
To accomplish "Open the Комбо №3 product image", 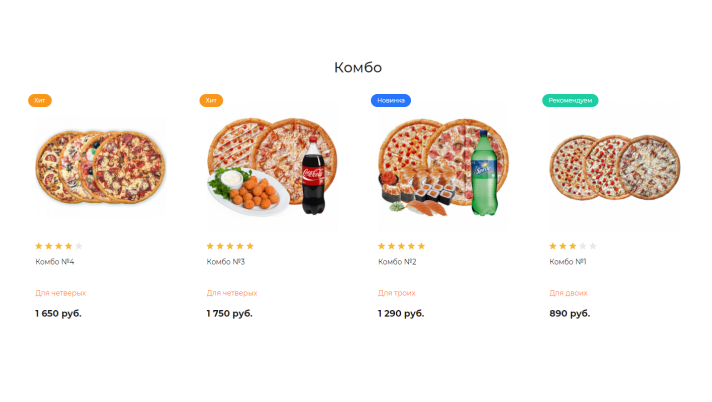I will pos(271,166).
